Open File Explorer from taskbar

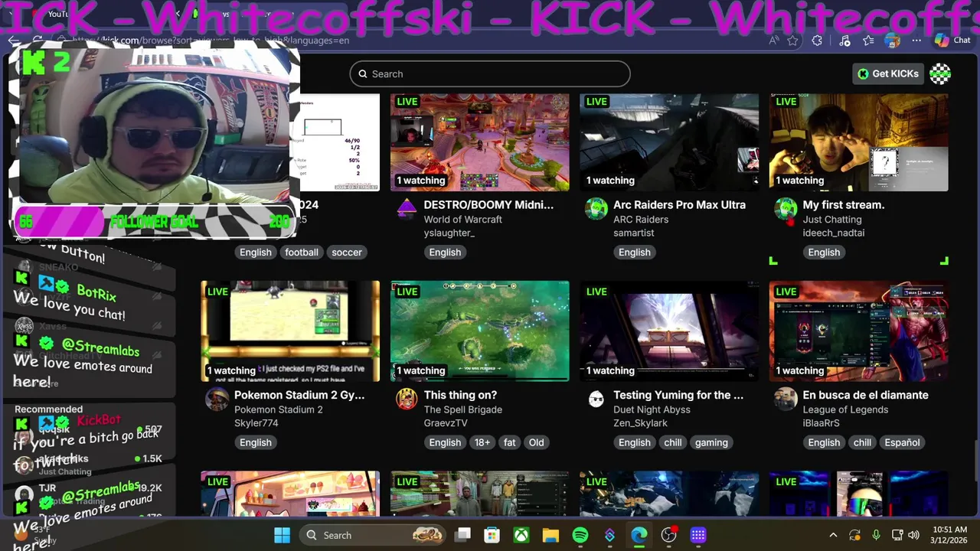(x=551, y=535)
